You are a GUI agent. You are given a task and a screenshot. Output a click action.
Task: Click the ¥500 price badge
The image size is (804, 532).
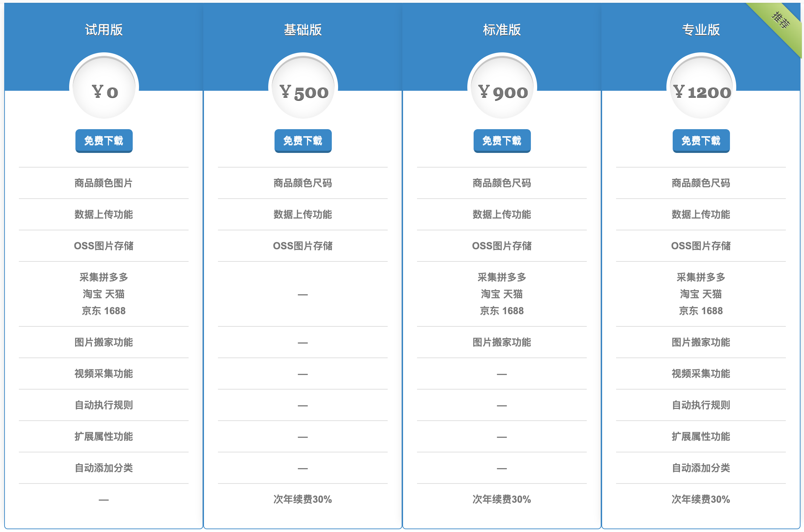[x=303, y=87]
